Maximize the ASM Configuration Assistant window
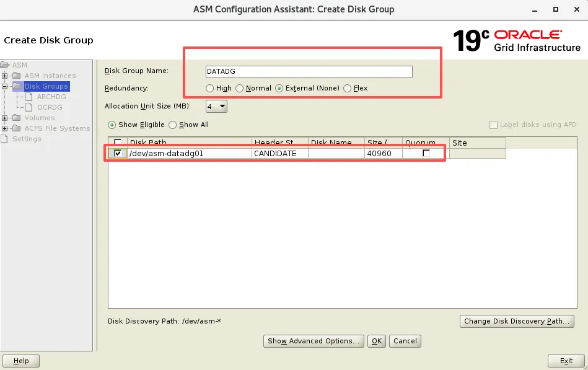 coord(556,9)
